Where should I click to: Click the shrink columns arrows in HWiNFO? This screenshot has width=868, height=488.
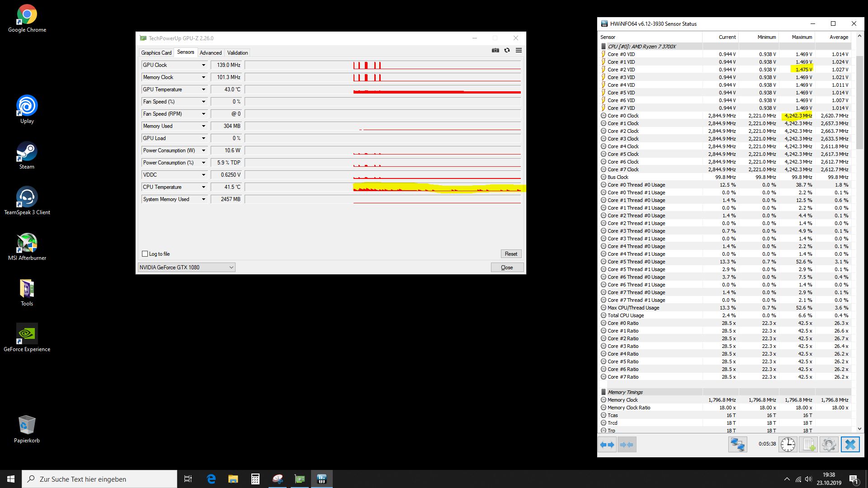(x=627, y=445)
